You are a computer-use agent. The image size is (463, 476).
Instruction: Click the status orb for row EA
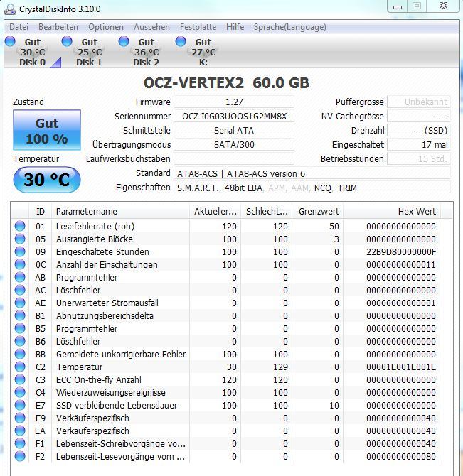click(20, 431)
